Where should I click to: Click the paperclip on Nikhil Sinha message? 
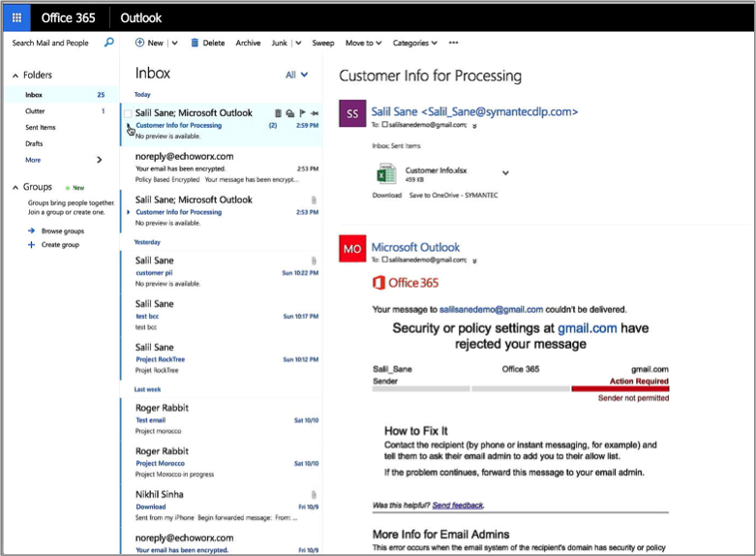point(314,495)
